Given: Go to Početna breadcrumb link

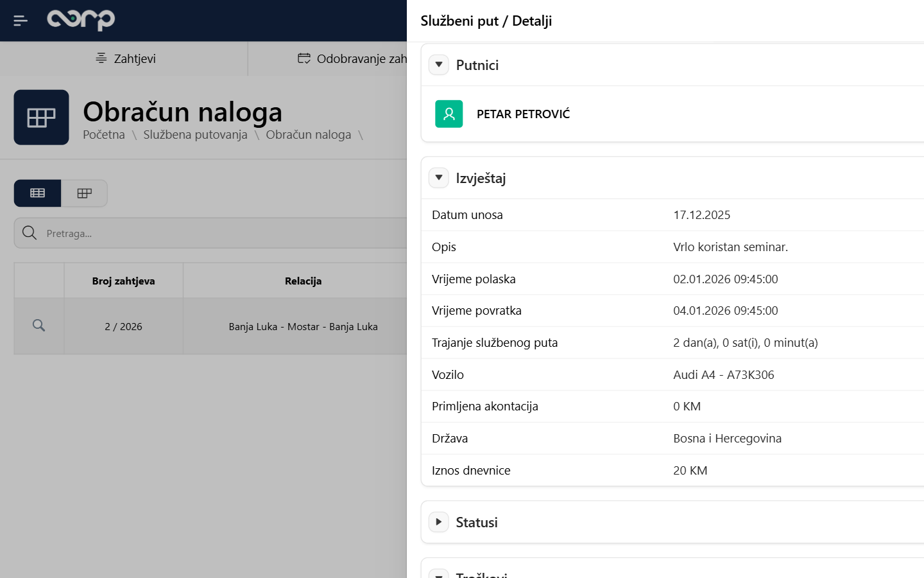Looking at the screenshot, I should click(x=104, y=135).
